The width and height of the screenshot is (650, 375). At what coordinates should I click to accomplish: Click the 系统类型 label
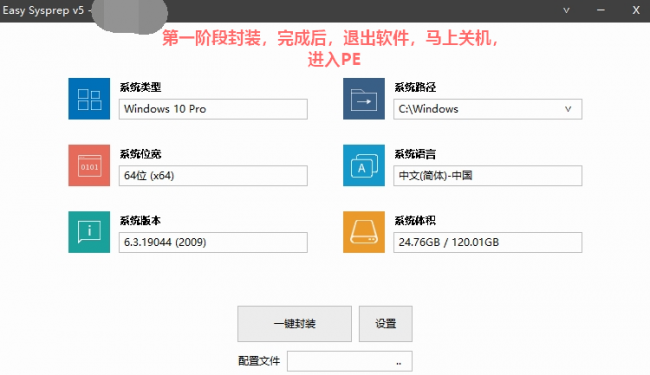pyautogui.click(x=140, y=87)
